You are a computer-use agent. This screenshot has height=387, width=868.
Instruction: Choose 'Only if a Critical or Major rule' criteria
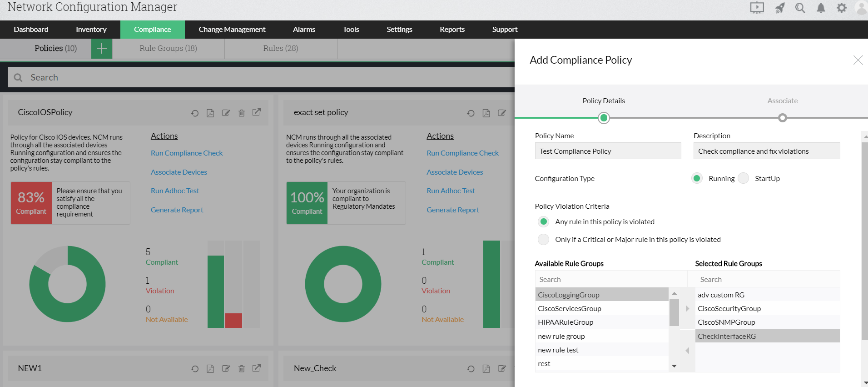pos(543,239)
